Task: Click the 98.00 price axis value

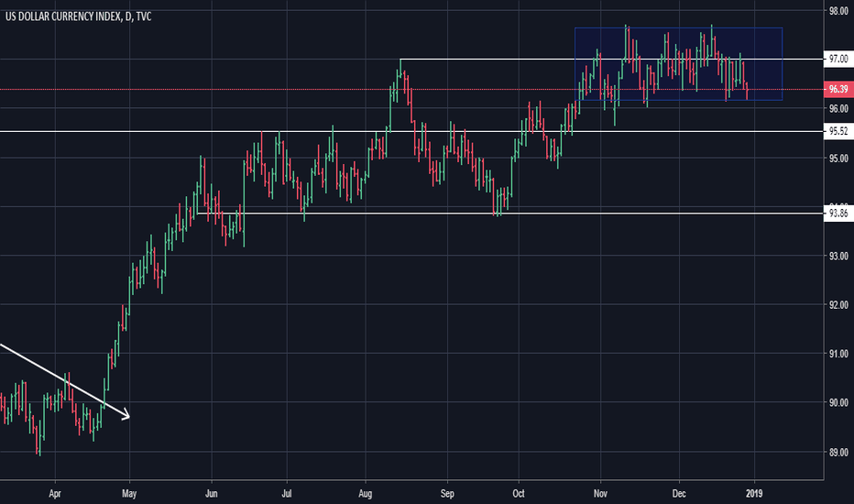Action: pos(838,11)
